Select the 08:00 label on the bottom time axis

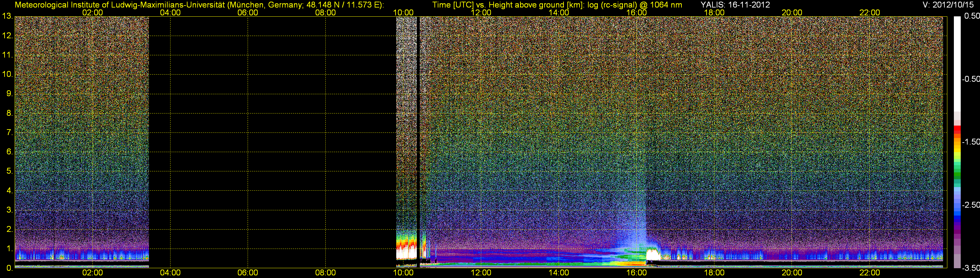point(326,273)
